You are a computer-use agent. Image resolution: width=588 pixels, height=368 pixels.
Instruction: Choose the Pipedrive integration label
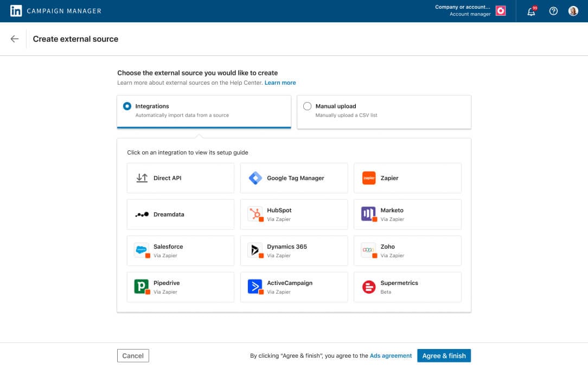pos(167,283)
